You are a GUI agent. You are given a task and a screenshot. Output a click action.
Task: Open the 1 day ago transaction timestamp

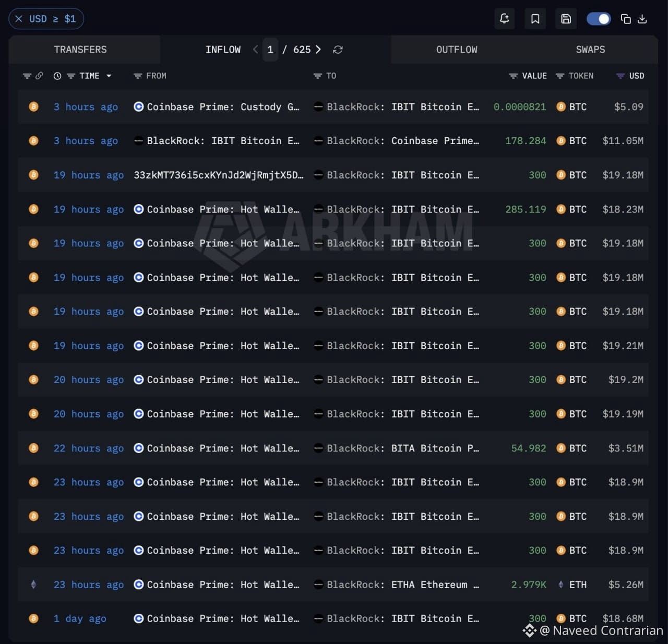click(80, 618)
